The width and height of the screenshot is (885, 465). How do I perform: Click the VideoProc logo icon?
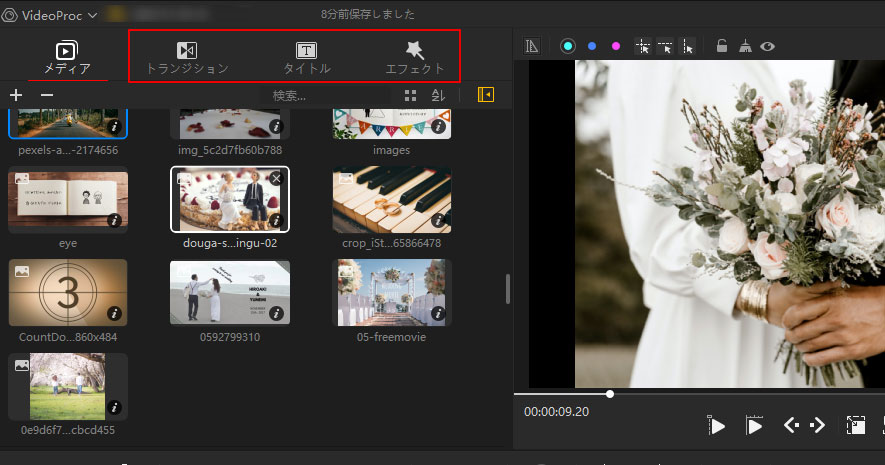pyautogui.click(x=10, y=15)
